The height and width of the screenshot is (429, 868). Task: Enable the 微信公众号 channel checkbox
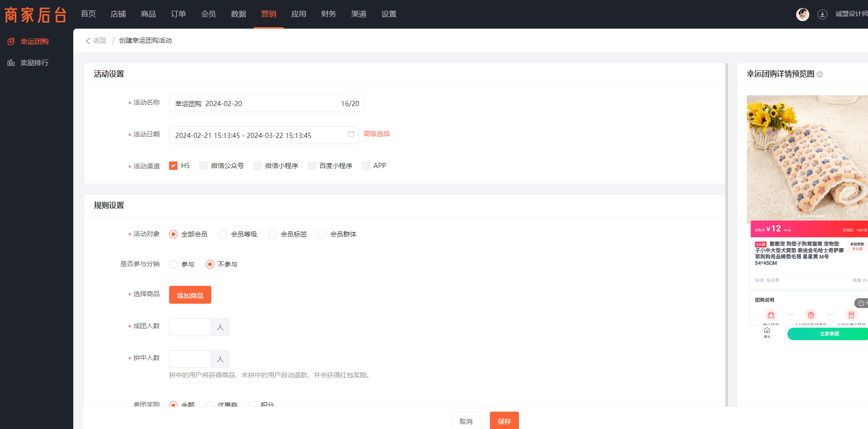(x=203, y=166)
